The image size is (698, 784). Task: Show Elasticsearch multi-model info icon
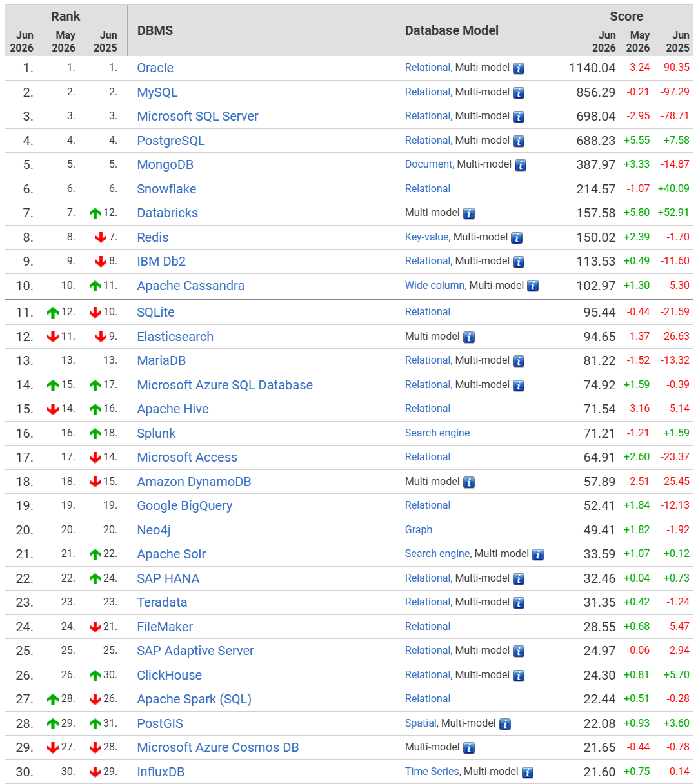[469, 337]
